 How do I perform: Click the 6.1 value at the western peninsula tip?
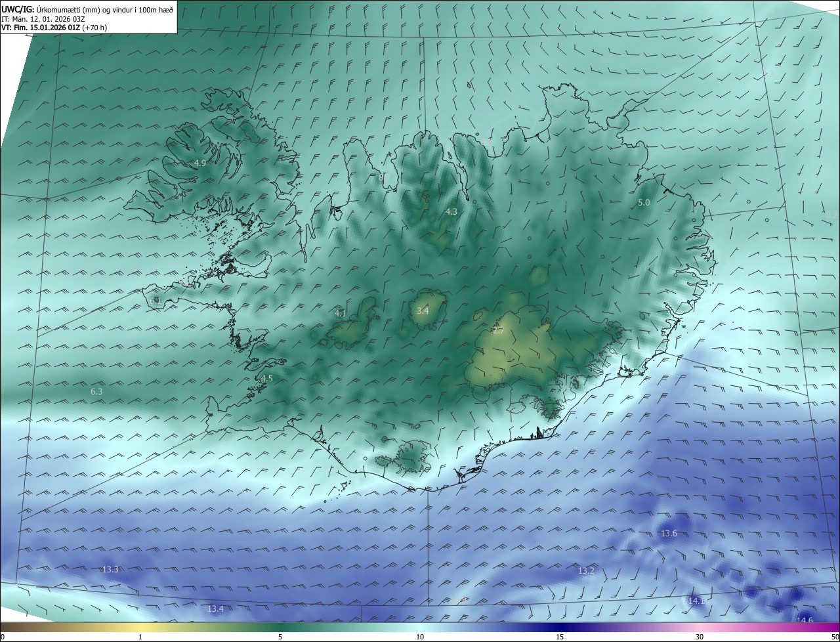(x=155, y=300)
